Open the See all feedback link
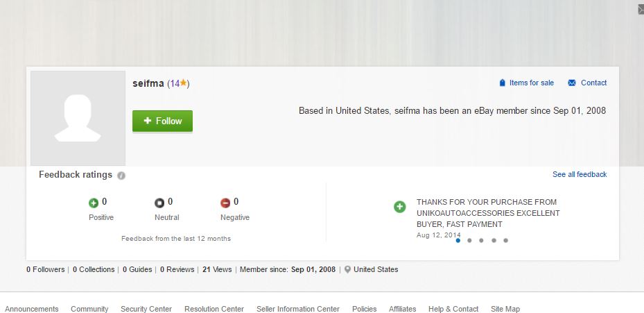 point(580,174)
